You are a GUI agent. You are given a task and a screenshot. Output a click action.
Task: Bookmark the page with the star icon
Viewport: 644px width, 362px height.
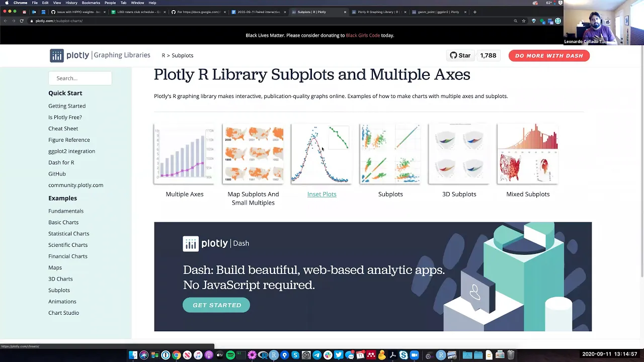pyautogui.click(x=524, y=21)
